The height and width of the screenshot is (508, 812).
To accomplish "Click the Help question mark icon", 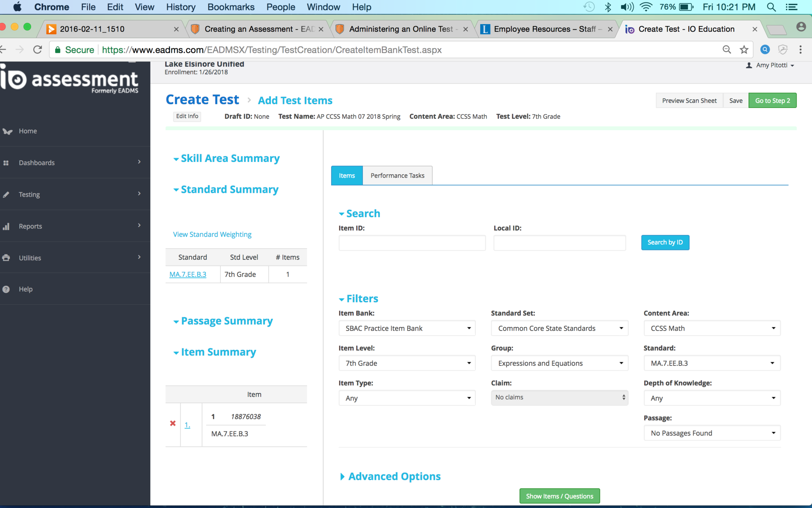I will coord(6,289).
